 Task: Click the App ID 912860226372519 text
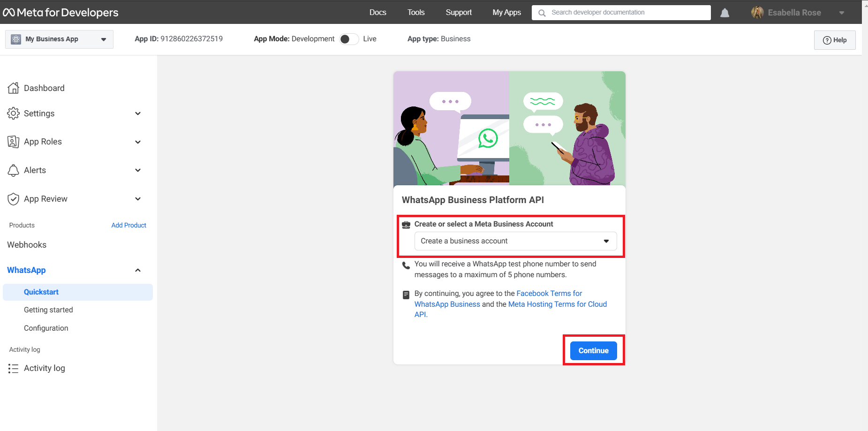pyautogui.click(x=179, y=39)
